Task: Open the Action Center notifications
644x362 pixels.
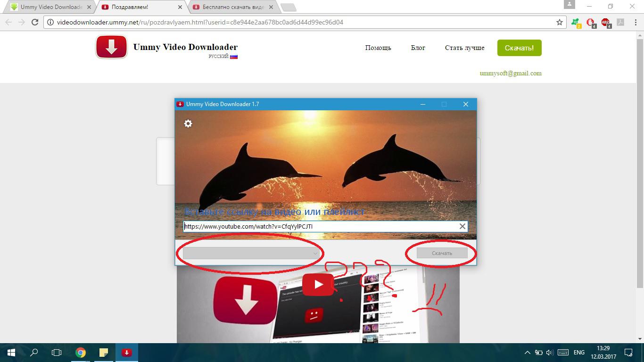Action: tap(629, 352)
